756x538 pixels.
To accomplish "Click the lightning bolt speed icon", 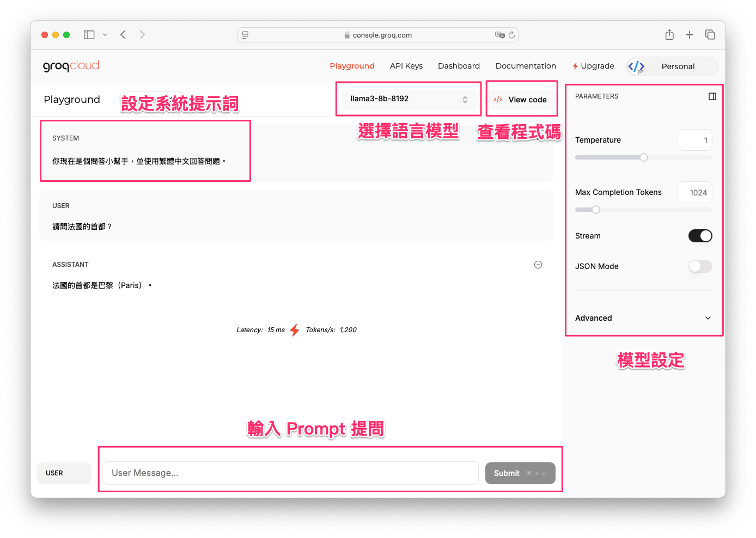I will point(295,330).
